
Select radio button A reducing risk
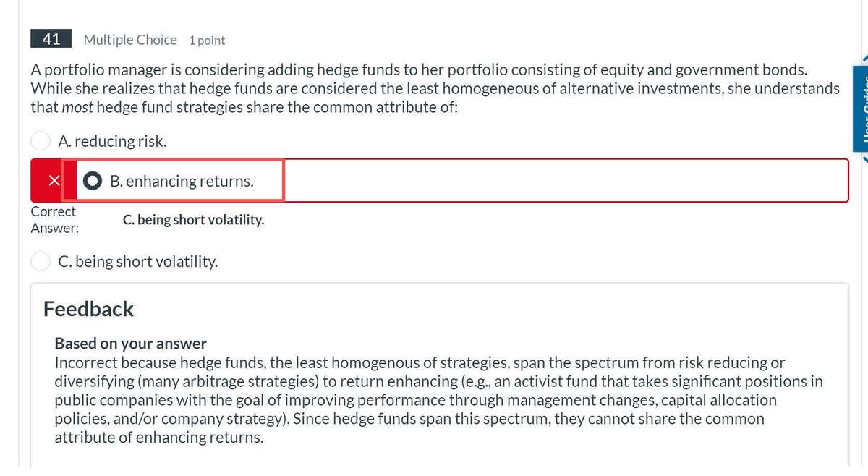click(x=41, y=141)
